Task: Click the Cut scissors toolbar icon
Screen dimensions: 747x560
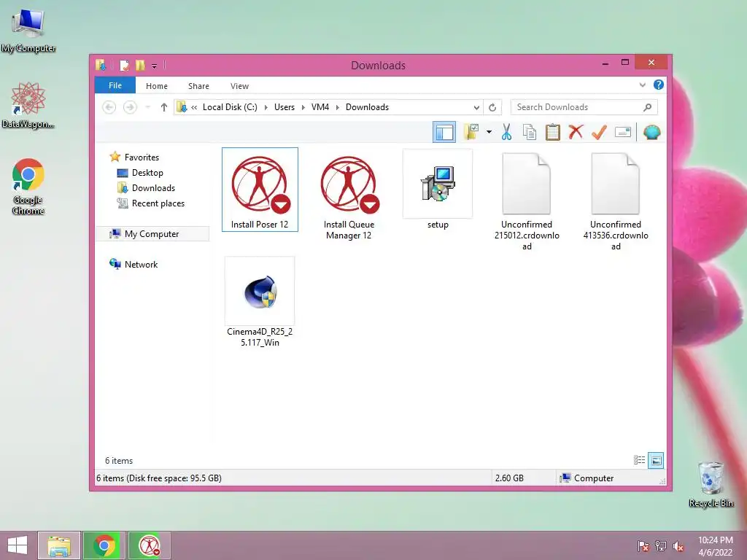Action: 506,132
